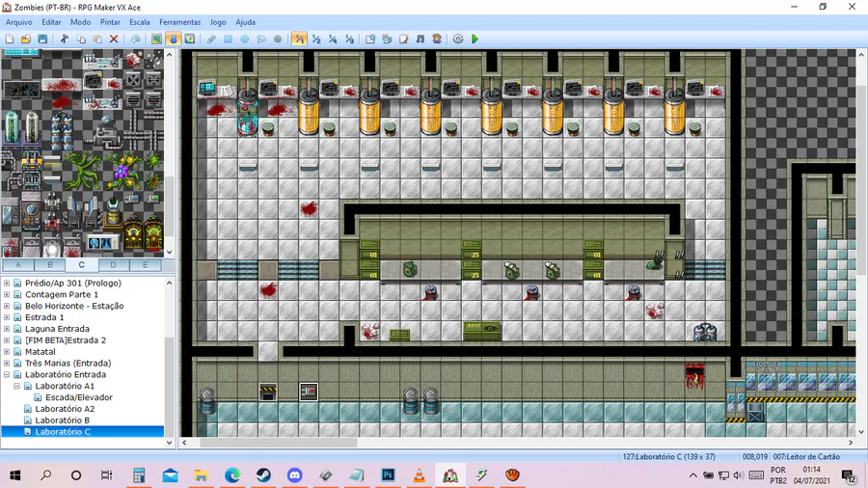Open the Options gear icon
The height and width of the screenshot is (488, 868).
tap(458, 39)
